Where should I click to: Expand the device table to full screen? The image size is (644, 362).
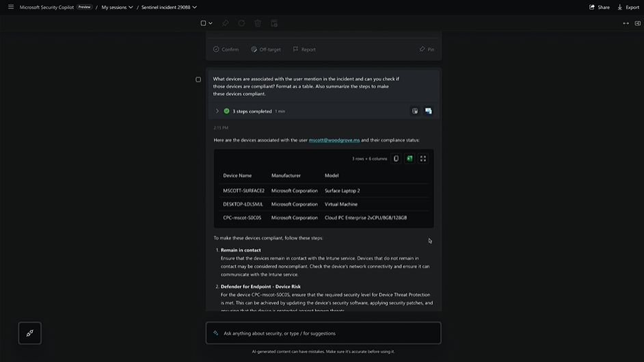click(x=423, y=159)
